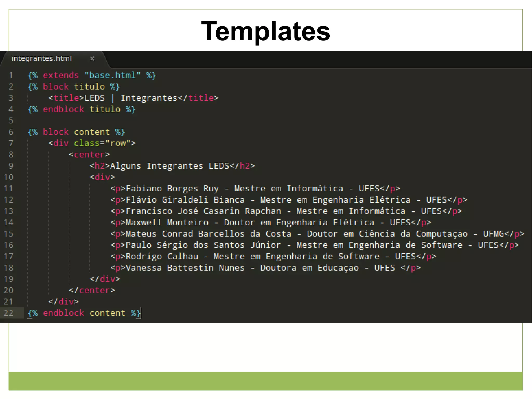Click the Rodrigo Calhau line
Viewport: 532px width, 399px height.
(273, 257)
